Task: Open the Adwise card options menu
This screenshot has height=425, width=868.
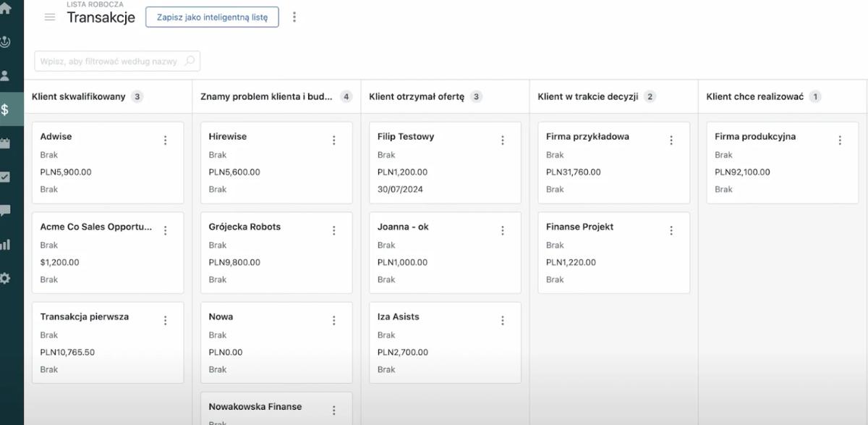Action: (x=165, y=140)
